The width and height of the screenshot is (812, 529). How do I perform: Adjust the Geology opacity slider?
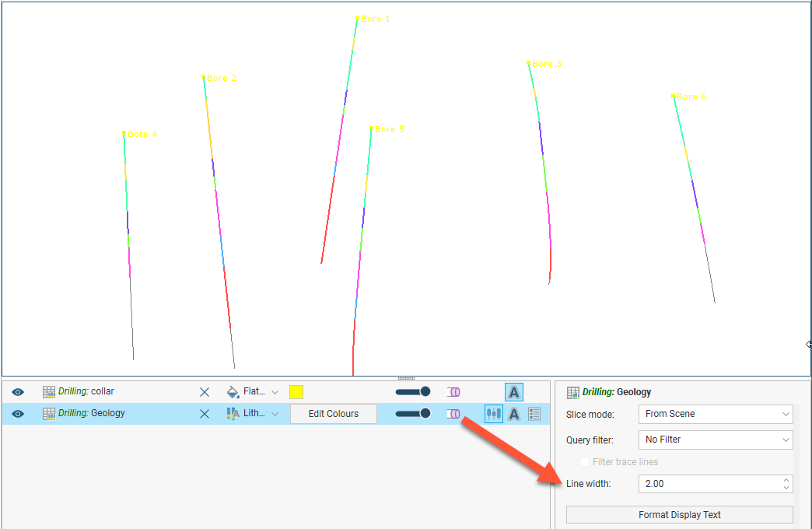point(413,413)
